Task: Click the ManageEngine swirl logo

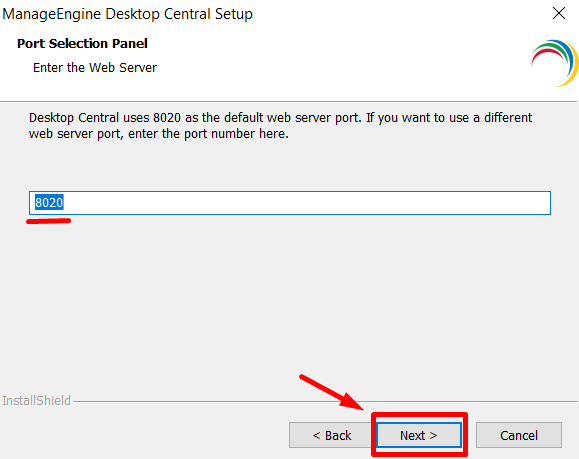Action: [x=555, y=63]
